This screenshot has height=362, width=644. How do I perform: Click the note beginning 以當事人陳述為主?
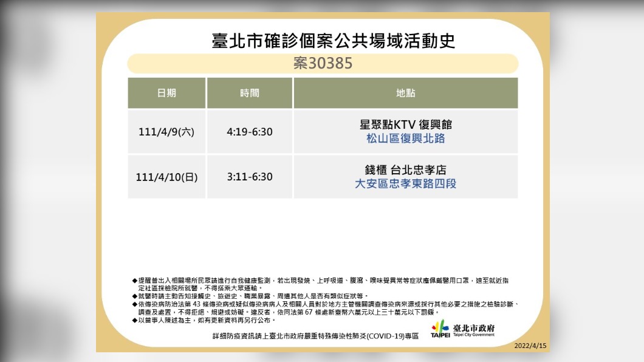[204, 320]
